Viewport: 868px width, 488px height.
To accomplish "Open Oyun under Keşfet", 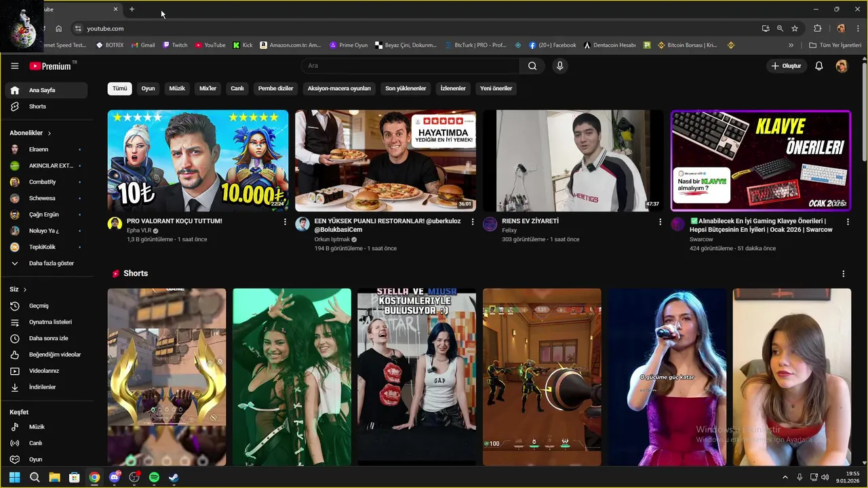I will pos(46,460).
